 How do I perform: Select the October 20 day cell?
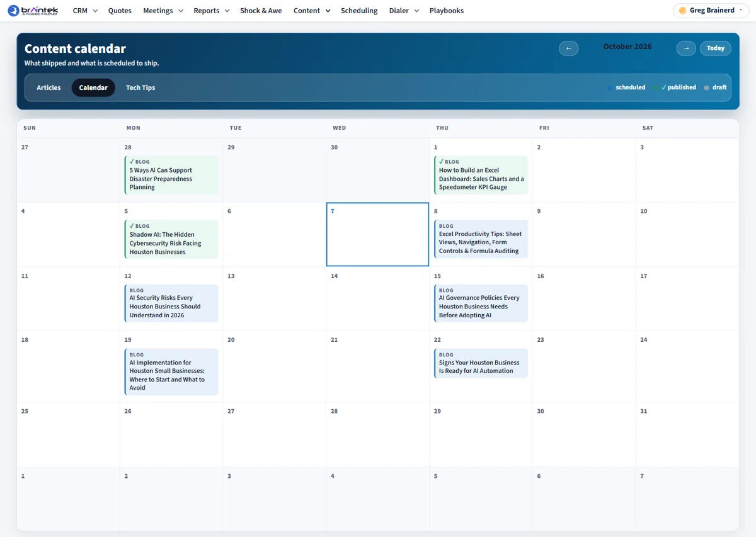coord(274,367)
